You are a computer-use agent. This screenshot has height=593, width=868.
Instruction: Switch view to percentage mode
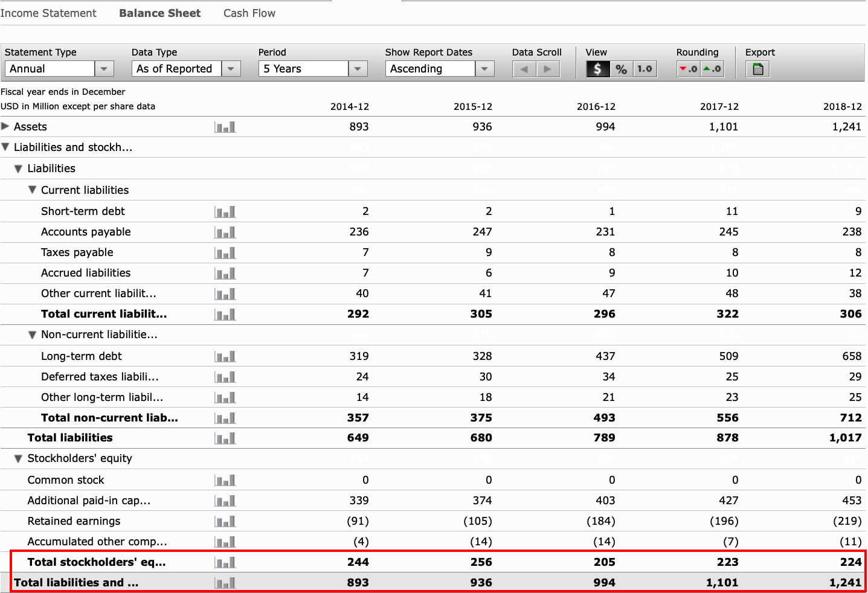pos(621,69)
